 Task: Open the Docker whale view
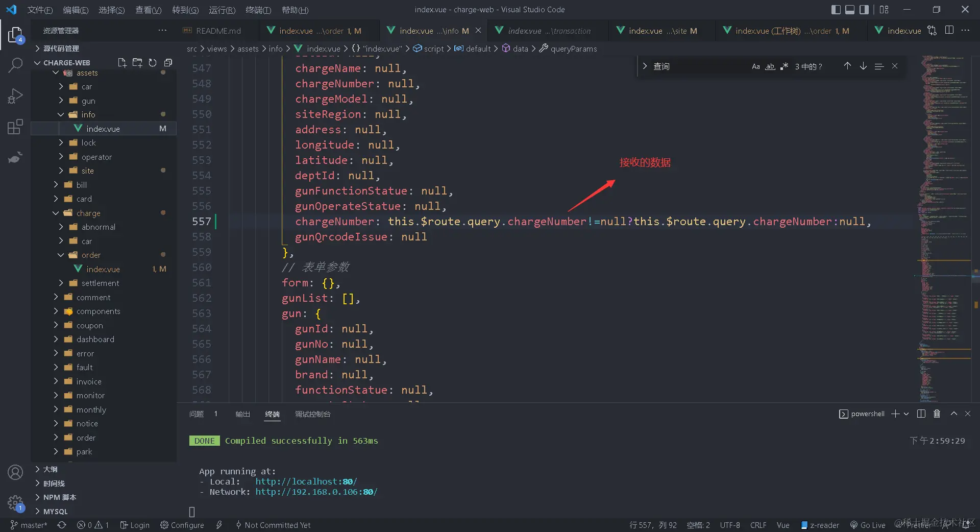tap(15, 157)
